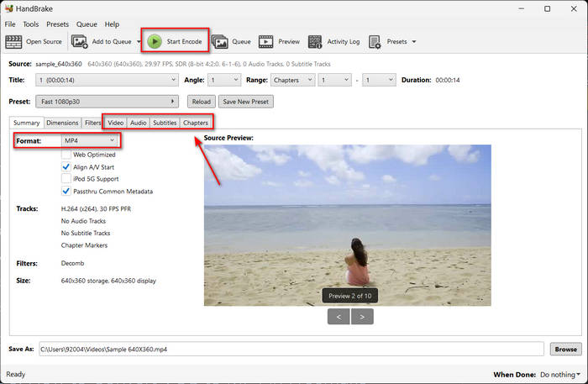Click the Start Encode label
The height and width of the screenshot is (384, 588).
(184, 42)
